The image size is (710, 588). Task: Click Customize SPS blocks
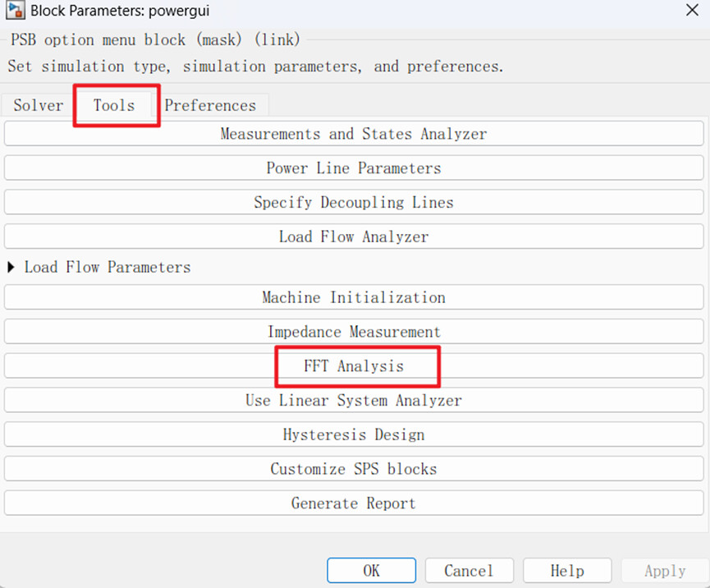click(x=354, y=469)
